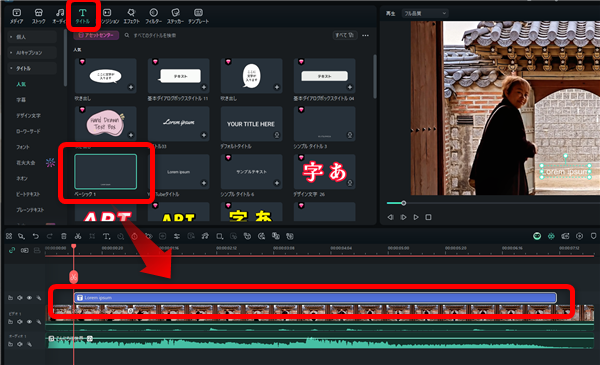The width and height of the screenshot is (600, 365).
Task: Select ローワーサード category in sidebar
Action: 28,131
